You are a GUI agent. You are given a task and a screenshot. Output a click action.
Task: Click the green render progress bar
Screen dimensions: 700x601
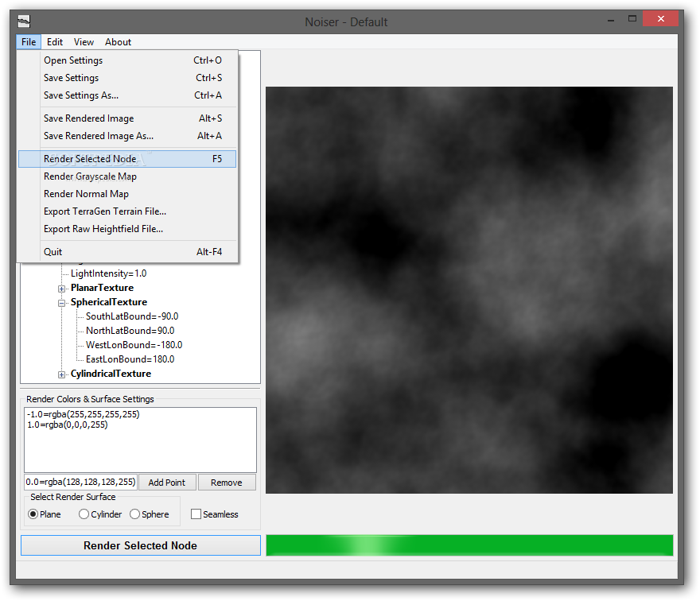click(x=469, y=545)
